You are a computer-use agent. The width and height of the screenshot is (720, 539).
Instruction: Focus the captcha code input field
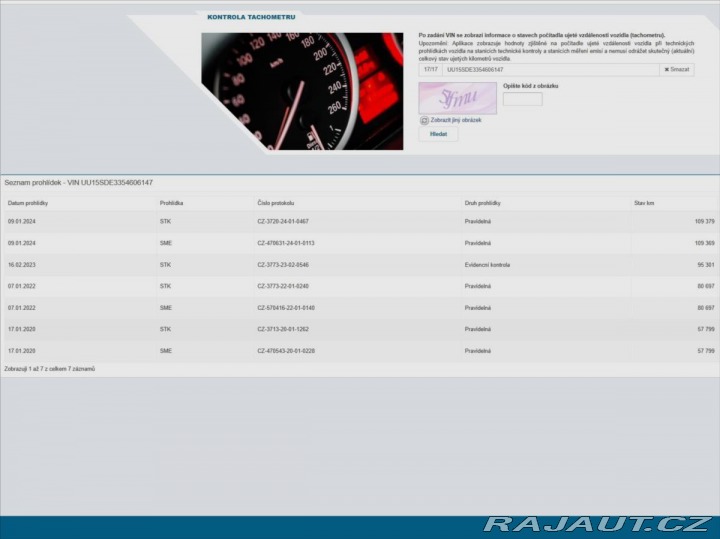click(522, 99)
